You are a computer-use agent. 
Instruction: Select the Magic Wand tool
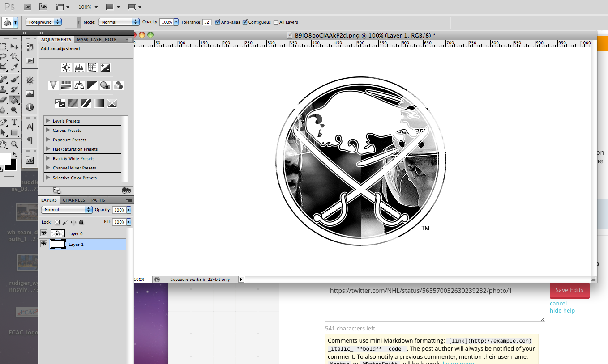pos(15,57)
